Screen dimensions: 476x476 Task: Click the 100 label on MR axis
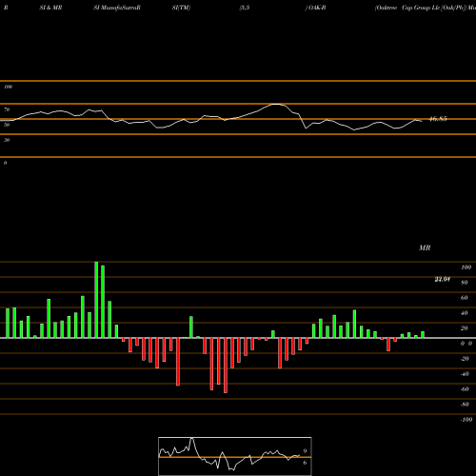click(x=466, y=268)
